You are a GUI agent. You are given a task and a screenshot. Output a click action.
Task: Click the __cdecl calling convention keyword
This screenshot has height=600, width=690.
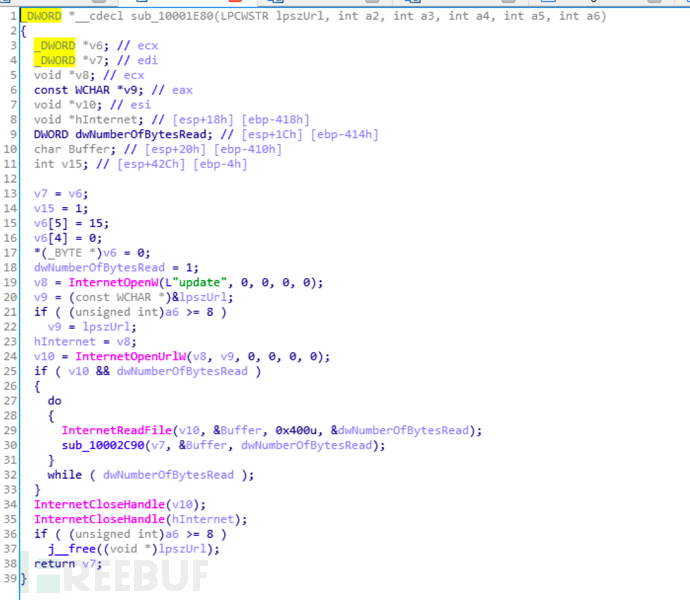(x=99, y=16)
